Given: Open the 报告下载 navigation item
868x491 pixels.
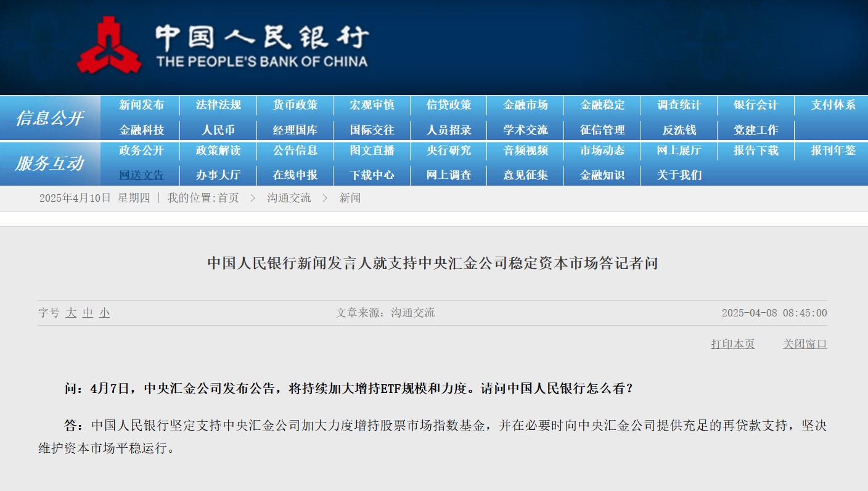Looking at the screenshot, I should (x=756, y=151).
